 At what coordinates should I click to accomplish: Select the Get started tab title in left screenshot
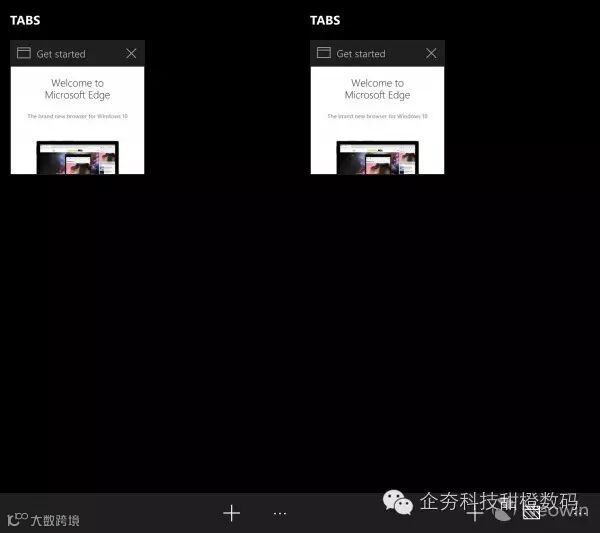[x=61, y=54]
